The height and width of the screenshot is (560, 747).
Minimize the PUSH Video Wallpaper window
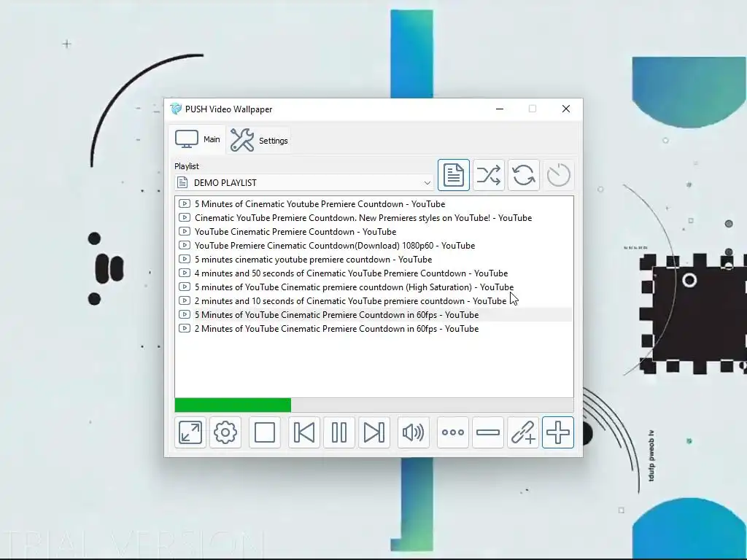tap(500, 109)
